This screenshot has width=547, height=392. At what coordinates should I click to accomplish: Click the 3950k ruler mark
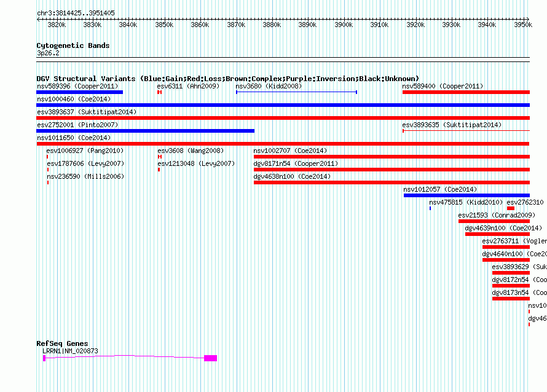[523, 25]
